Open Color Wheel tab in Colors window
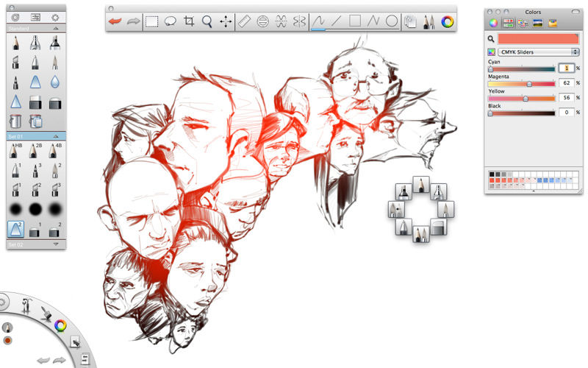The width and height of the screenshot is (588, 368). 493,23
